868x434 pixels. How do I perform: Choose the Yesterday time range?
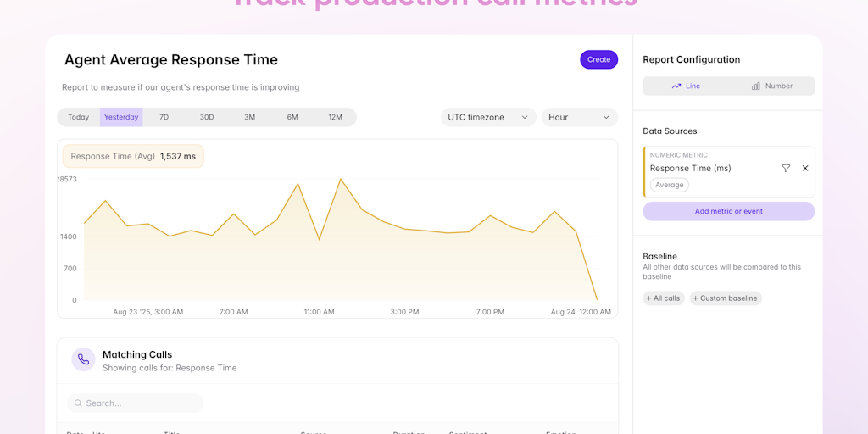(x=121, y=117)
